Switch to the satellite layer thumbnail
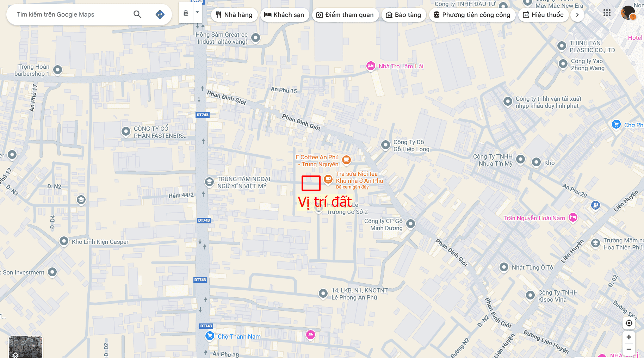 click(25, 347)
